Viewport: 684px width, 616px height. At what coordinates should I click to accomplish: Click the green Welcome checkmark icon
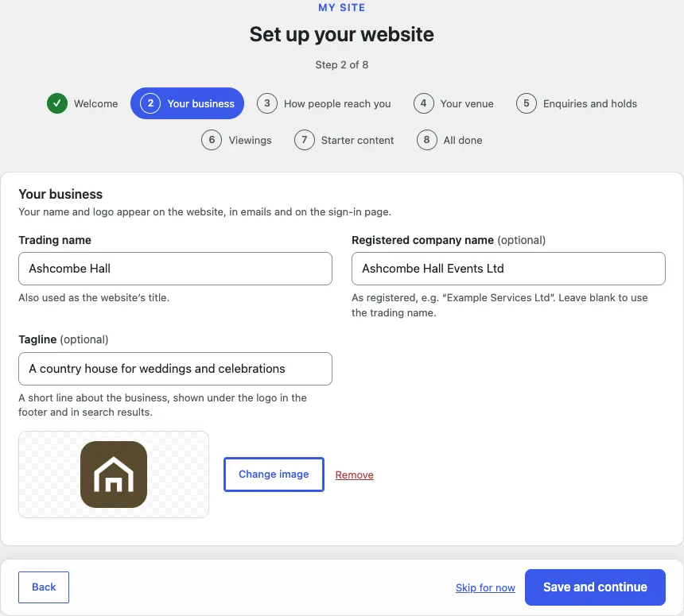(x=57, y=103)
